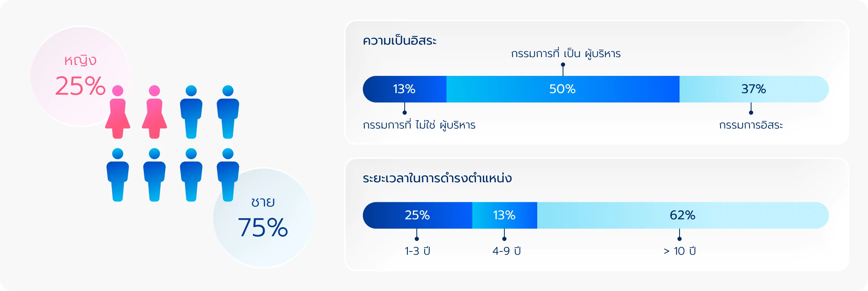Click the second pink female figure icon
The image size is (868, 291).
154,112
